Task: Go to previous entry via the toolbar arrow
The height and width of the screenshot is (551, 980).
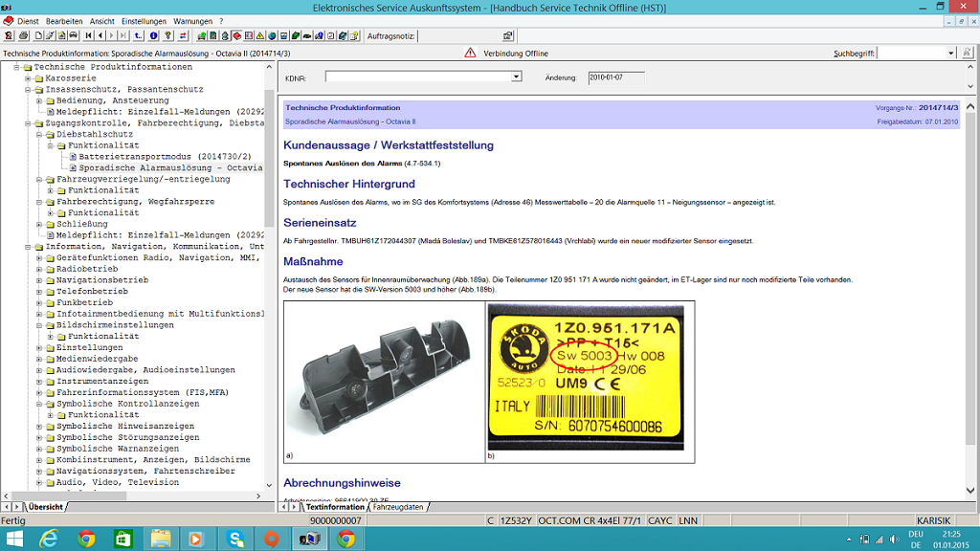Action: coord(100,35)
